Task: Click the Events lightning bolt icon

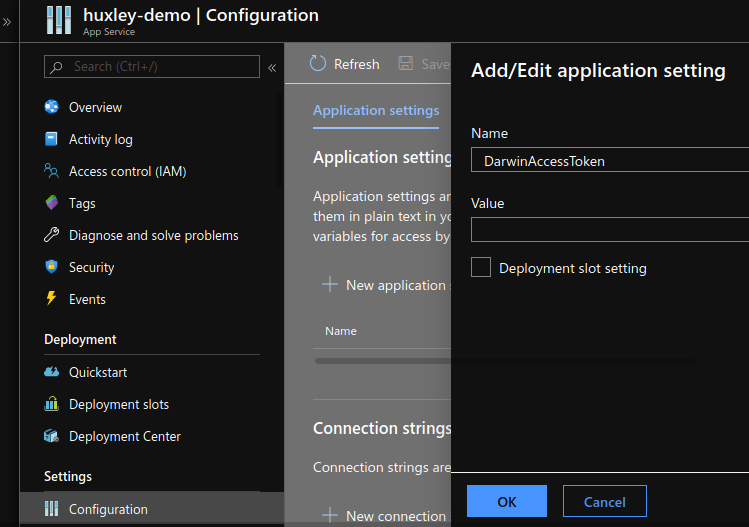Action: pos(51,298)
